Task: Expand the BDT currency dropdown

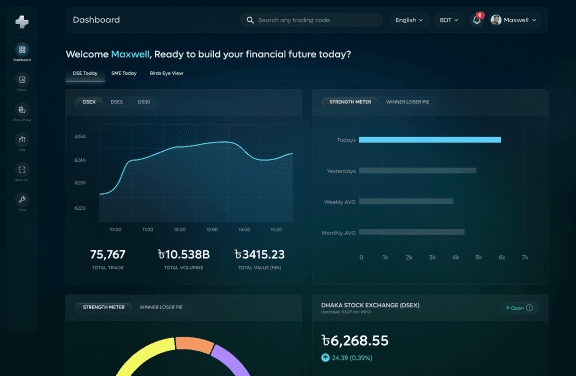Action: (x=449, y=20)
